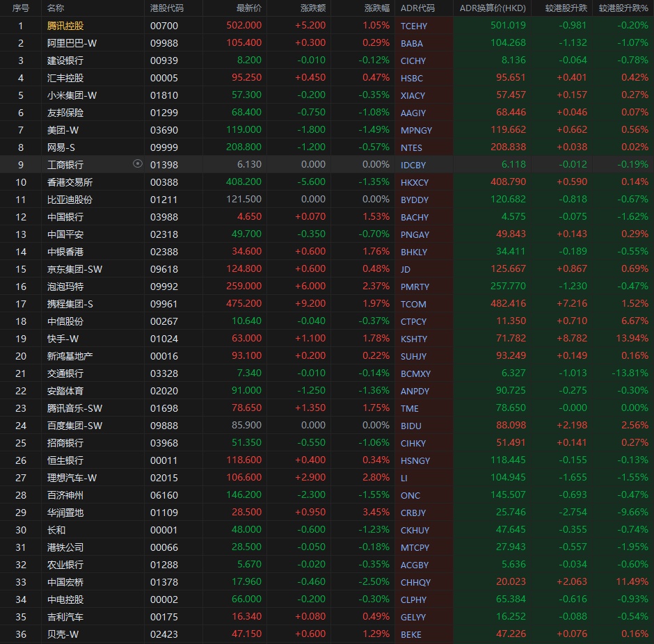Select stock name 香港交易所
654x644 pixels.
(x=70, y=182)
